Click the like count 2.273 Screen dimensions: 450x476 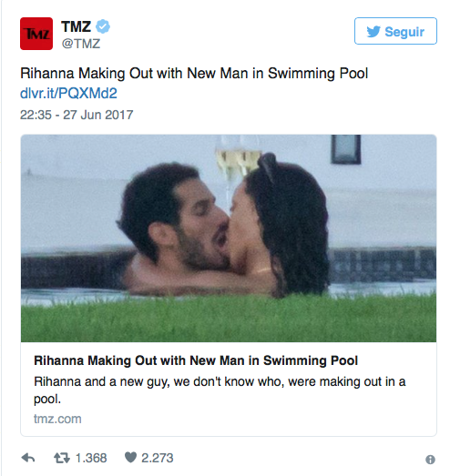[x=158, y=458]
